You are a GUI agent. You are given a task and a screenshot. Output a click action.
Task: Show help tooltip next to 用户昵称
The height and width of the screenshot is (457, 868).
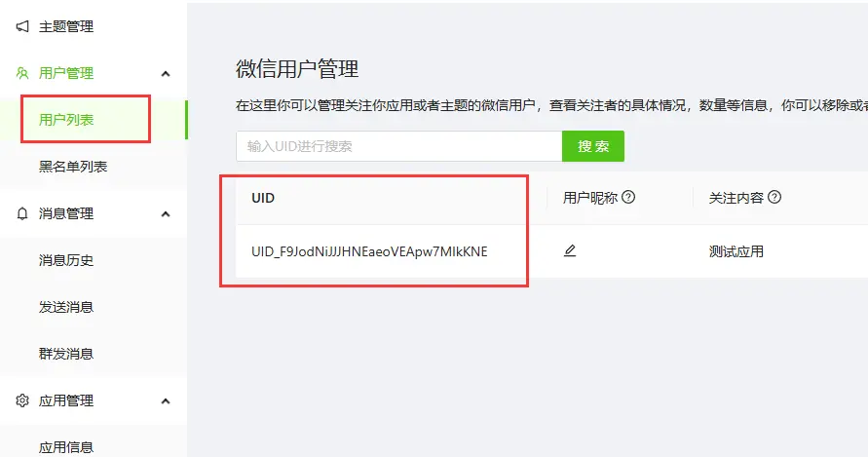(x=628, y=197)
